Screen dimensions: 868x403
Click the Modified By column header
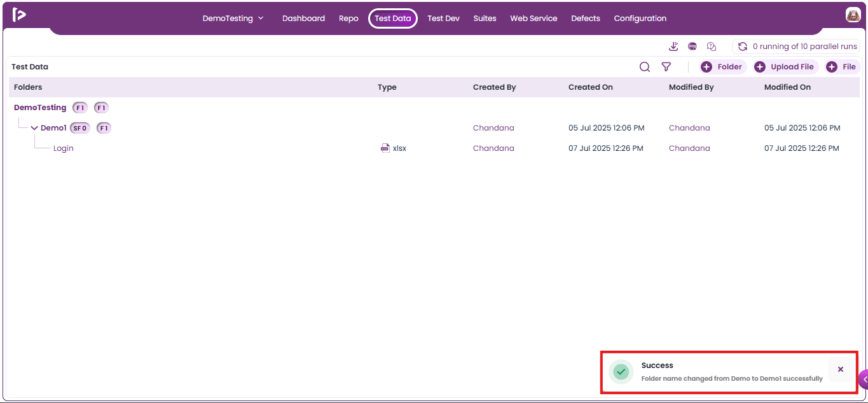point(691,87)
